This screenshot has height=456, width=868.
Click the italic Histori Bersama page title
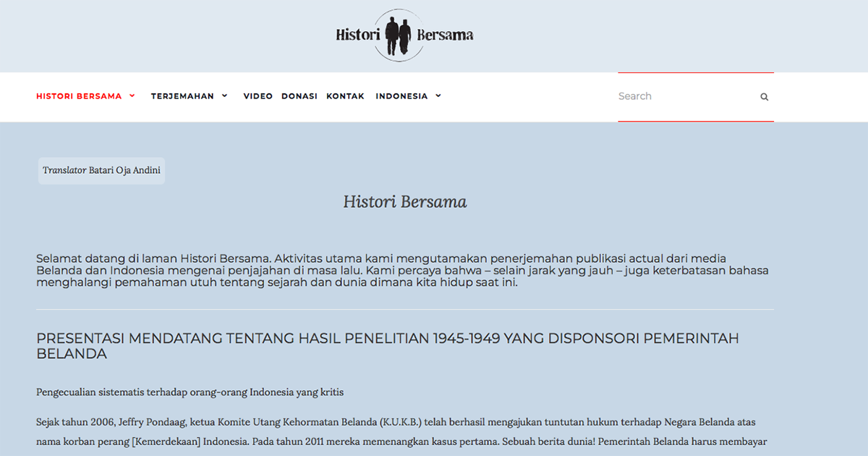405,202
